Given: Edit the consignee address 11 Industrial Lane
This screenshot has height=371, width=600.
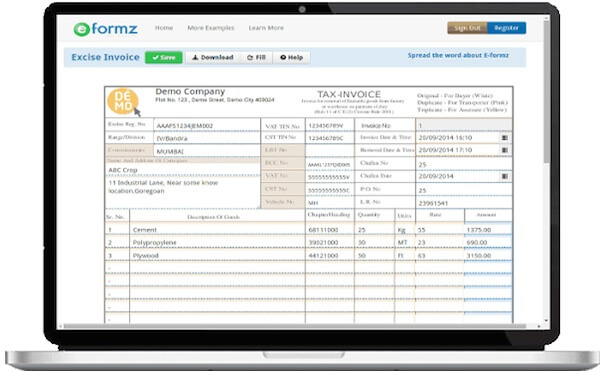Looking at the screenshot, I should tap(182, 192).
